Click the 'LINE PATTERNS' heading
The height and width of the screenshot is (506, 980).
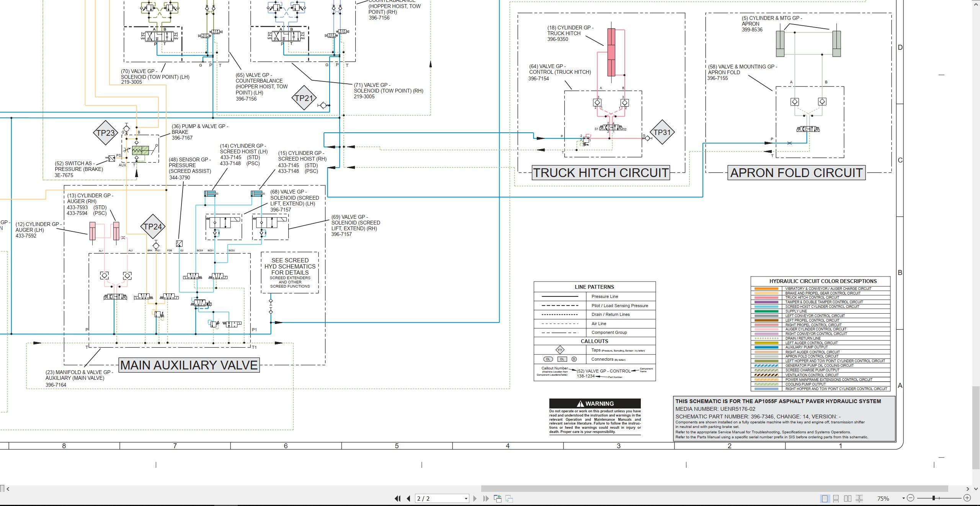[x=594, y=287]
